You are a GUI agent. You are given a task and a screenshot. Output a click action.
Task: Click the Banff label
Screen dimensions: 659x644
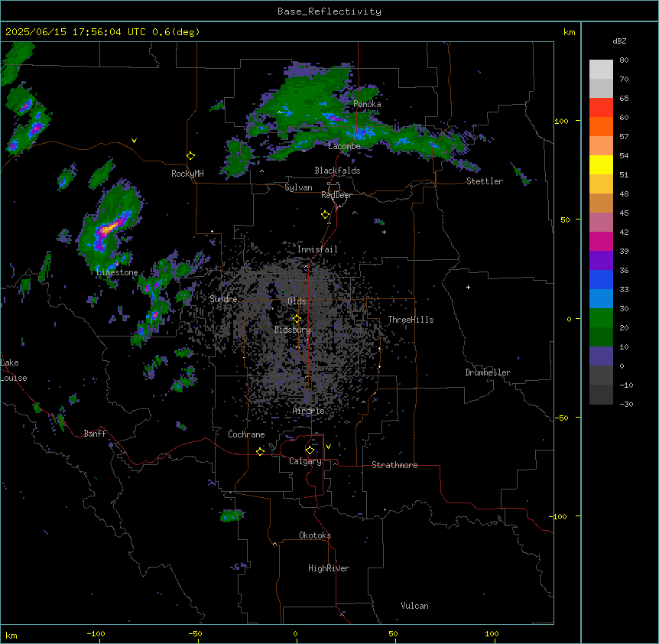[x=95, y=434]
